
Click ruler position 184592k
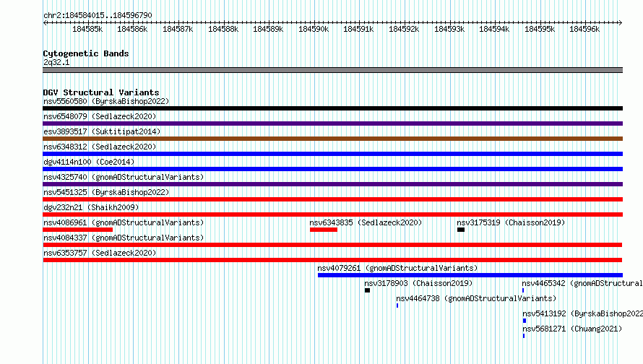pos(404,29)
